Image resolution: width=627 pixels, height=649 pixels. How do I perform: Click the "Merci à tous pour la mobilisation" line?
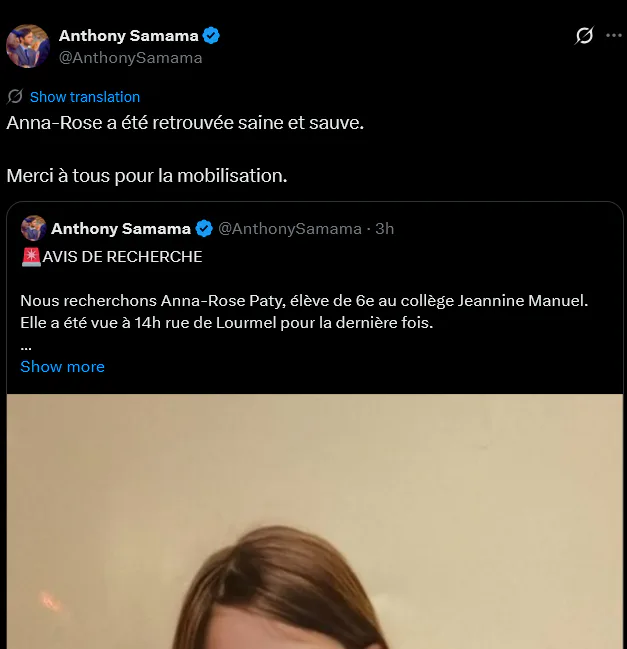pos(147,175)
